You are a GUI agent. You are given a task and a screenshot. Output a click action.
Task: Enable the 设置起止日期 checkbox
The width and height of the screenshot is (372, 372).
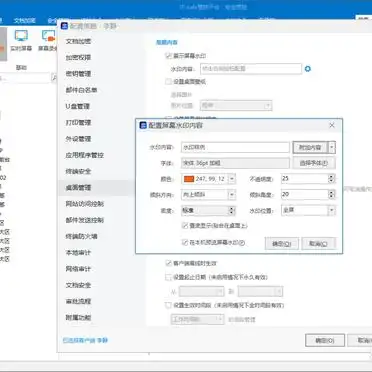coord(169,277)
